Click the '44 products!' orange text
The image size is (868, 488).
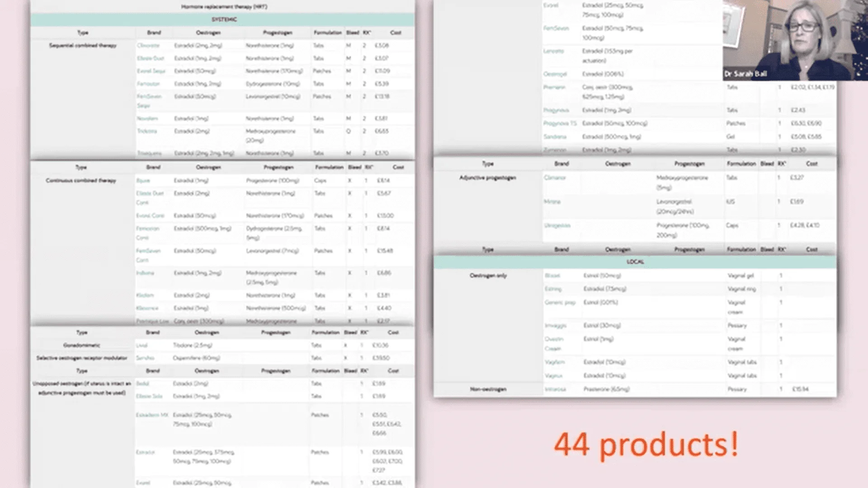coord(646,445)
